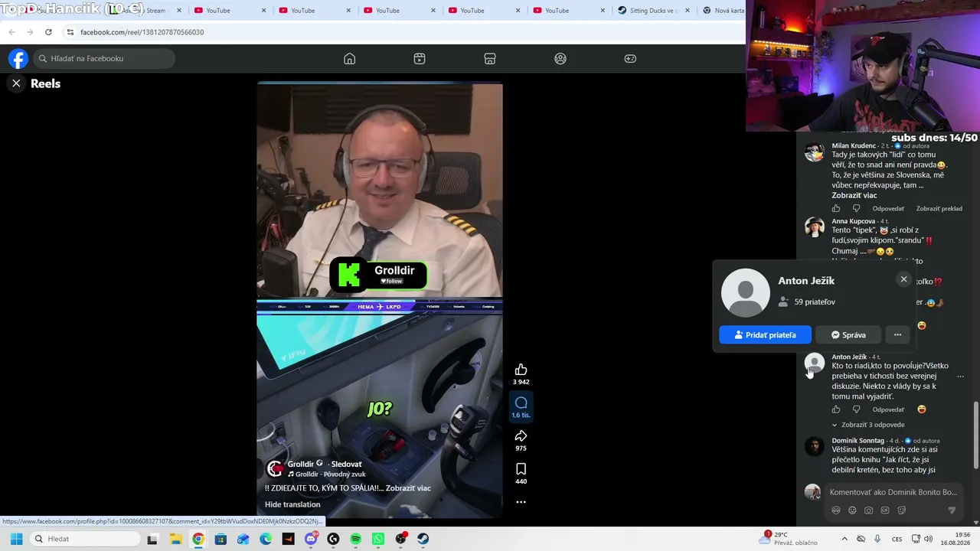Send the comment with the arrow icon
Image resolution: width=980 pixels, height=551 pixels.
(x=952, y=510)
